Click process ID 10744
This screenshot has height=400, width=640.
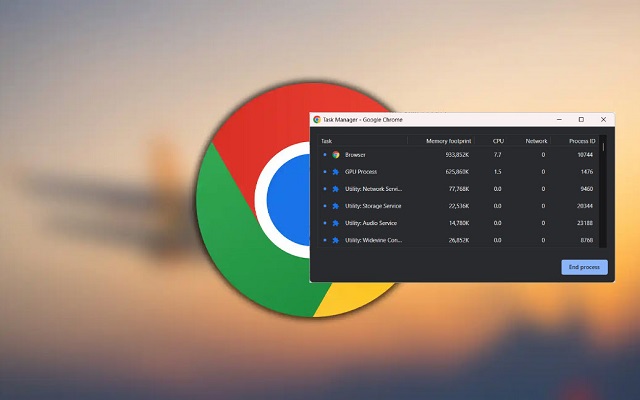click(x=585, y=155)
